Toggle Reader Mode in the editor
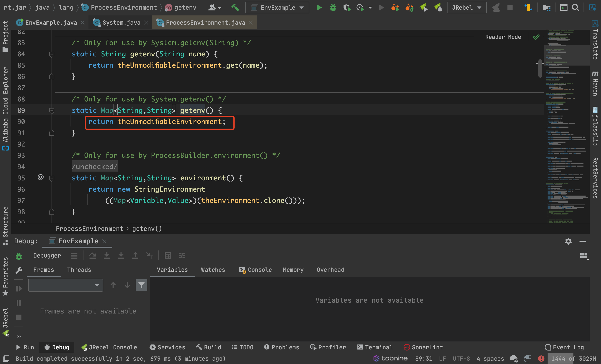601x364 pixels. tap(503, 37)
